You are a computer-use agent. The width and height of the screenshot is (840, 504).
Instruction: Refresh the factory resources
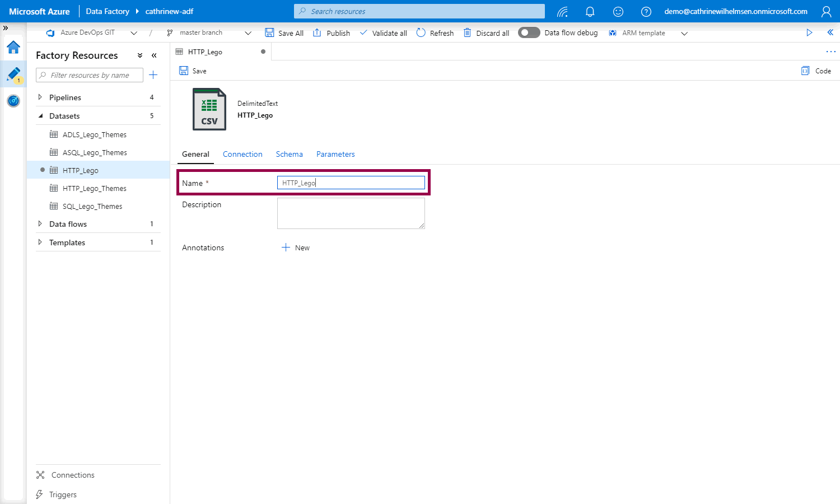point(435,33)
